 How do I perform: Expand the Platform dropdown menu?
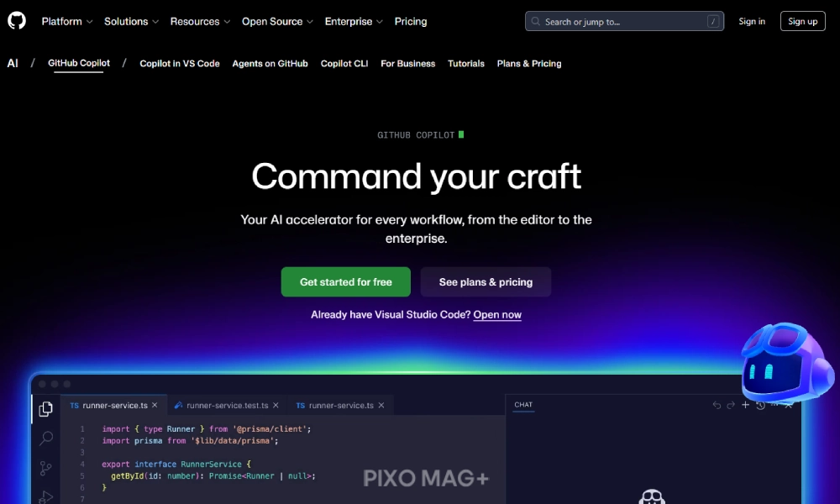(67, 22)
